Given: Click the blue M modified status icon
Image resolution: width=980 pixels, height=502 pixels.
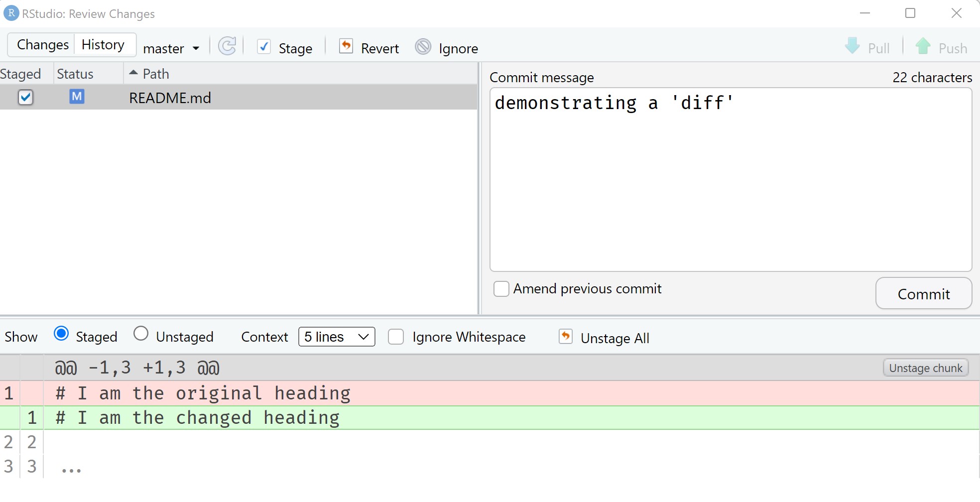Looking at the screenshot, I should point(77,97).
